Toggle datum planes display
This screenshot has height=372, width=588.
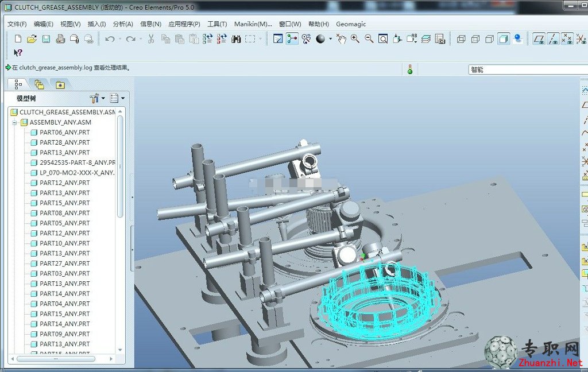[539, 38]
